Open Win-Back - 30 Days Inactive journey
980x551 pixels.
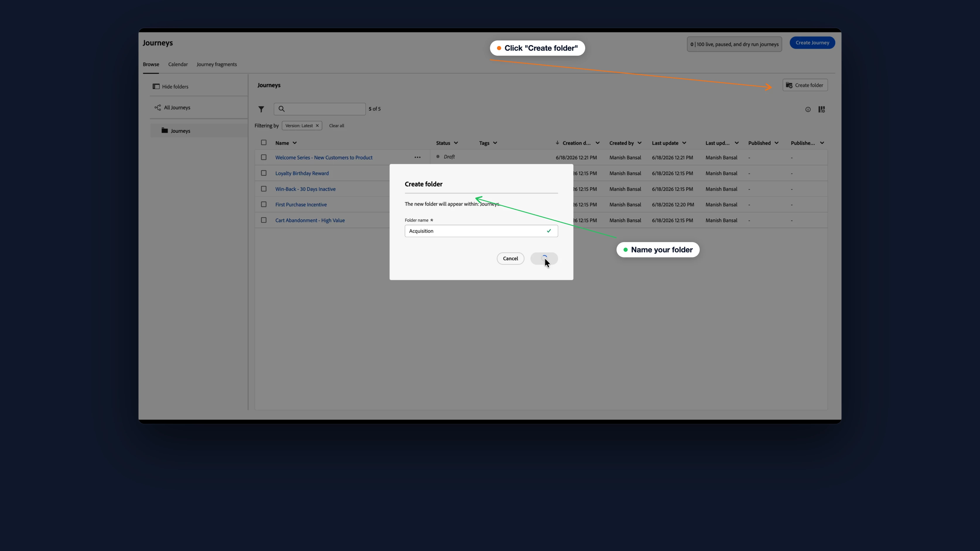(x=305, y=189)
